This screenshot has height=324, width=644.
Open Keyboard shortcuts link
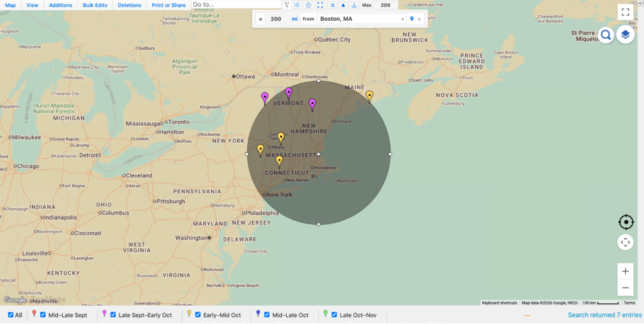(x=499, y=303)
